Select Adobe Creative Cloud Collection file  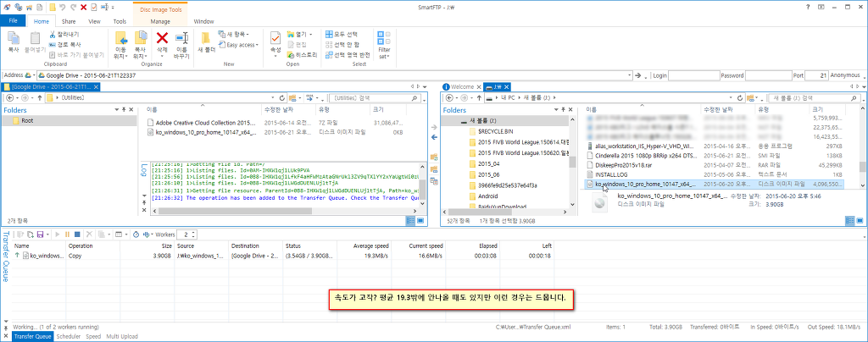point(207,123)
